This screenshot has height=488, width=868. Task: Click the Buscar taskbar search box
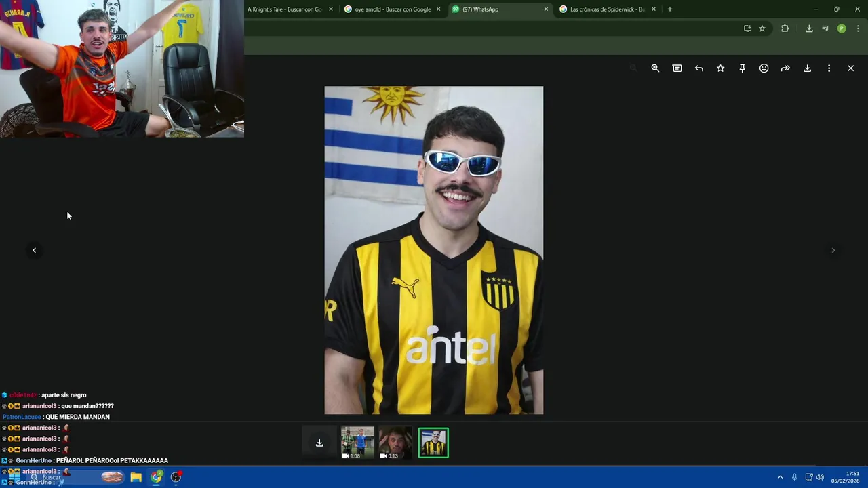coord(76,477)
